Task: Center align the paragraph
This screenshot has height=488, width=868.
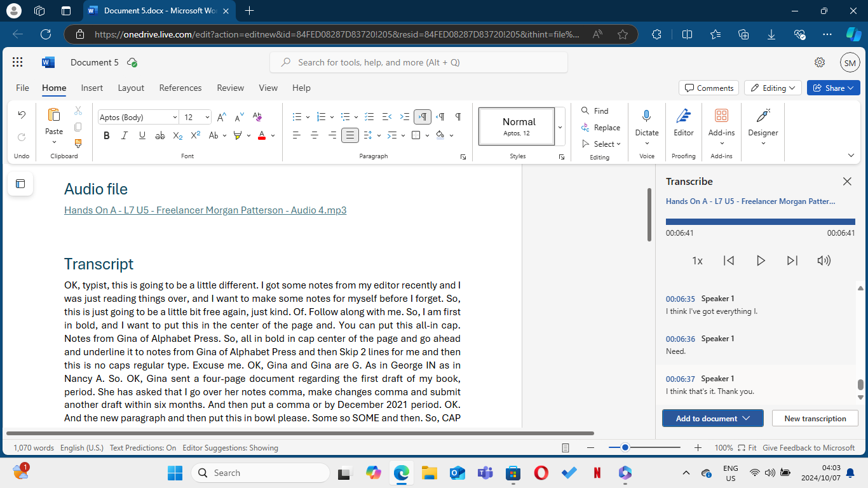Action: click(x=314, y=135)
